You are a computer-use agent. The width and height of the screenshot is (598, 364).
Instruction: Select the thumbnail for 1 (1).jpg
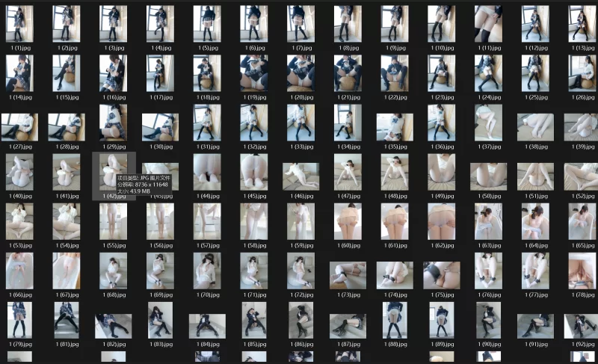pos(19,23)
